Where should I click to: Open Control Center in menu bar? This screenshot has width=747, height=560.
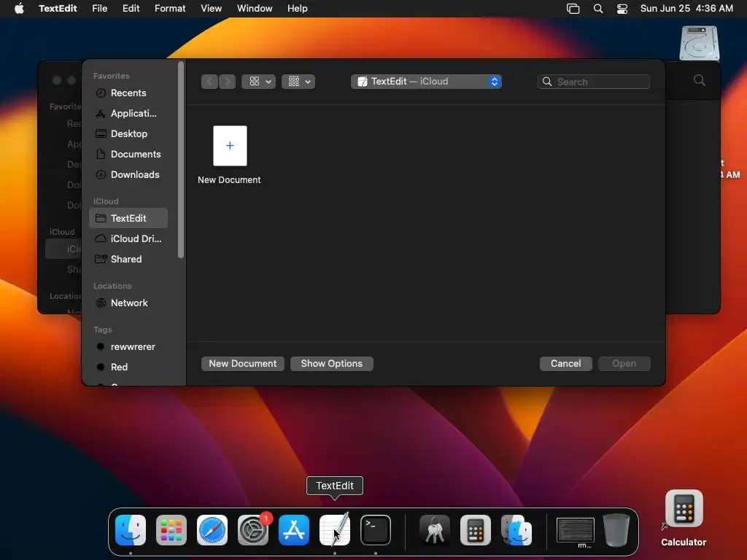click(x=622, y=9)
